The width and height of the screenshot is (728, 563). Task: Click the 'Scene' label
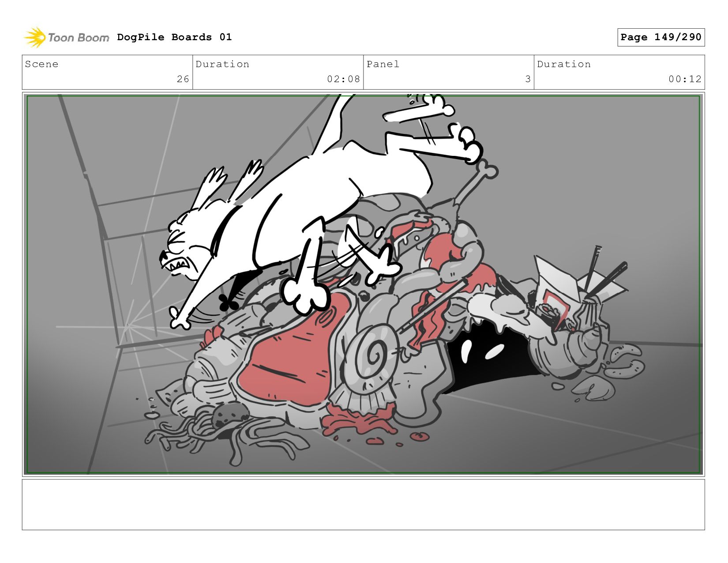pos(41,64)
